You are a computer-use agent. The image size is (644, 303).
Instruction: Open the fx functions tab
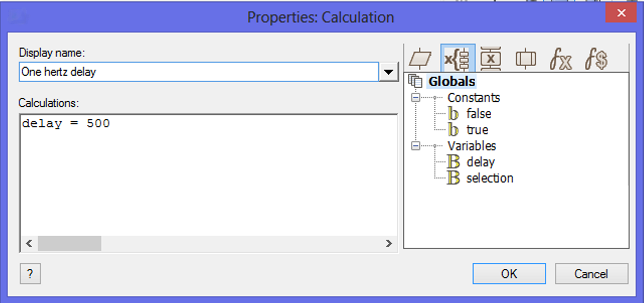[x=560, y=59]
